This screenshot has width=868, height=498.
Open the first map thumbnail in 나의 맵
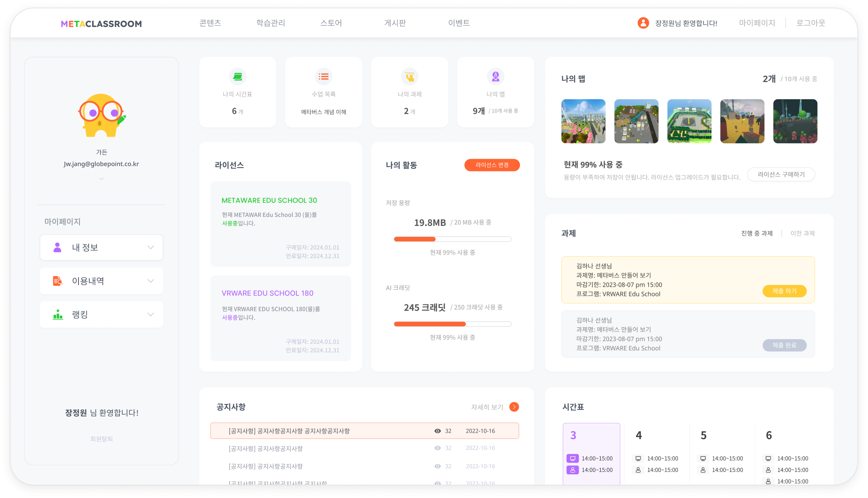[583, 121]
